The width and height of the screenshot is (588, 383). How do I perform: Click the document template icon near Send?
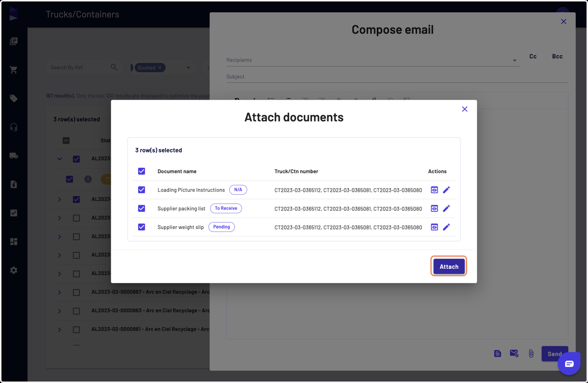(497, 354)
